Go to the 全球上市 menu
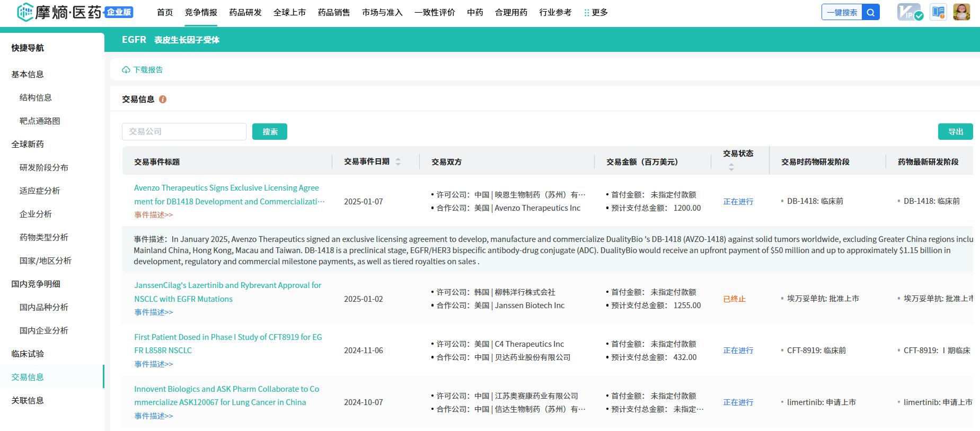The height and width of the screenshot is (431, 980). 289,13
